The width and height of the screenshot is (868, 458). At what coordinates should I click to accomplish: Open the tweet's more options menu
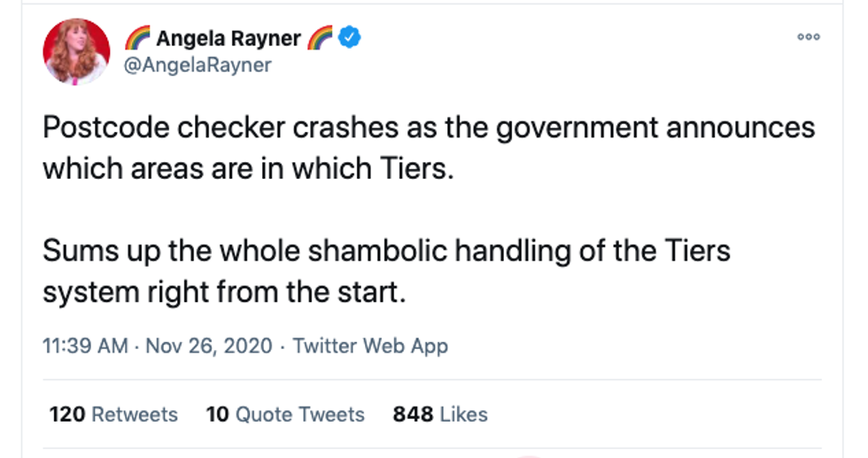[x=808, y=37]
